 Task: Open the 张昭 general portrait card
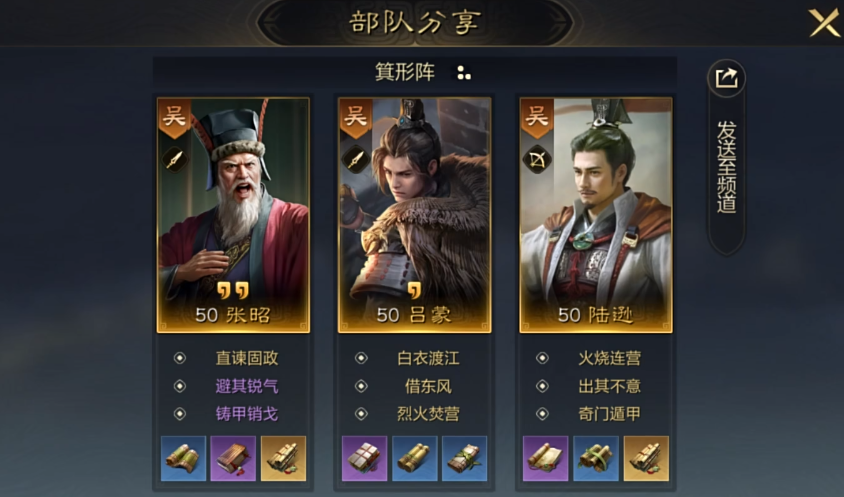(x=233, y=215)
